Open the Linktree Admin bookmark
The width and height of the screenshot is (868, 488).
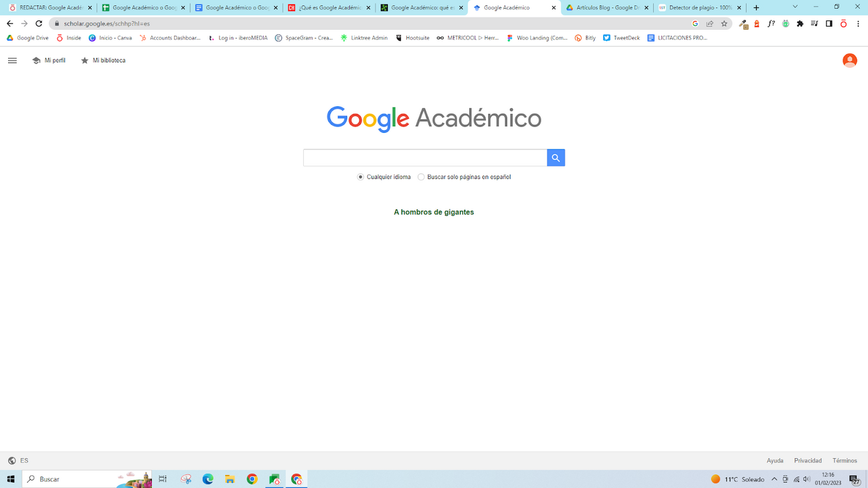point(364,38)
